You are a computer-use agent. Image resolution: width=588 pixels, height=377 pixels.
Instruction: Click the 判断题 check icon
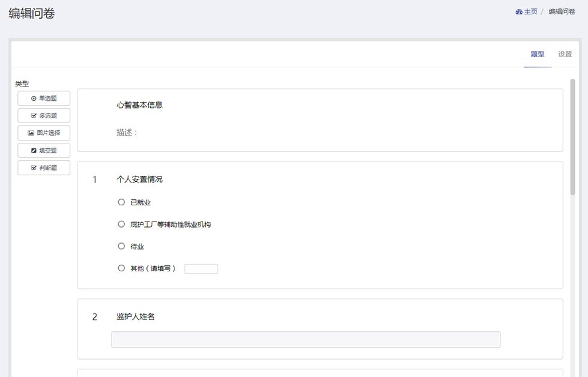tap(34, 167)
